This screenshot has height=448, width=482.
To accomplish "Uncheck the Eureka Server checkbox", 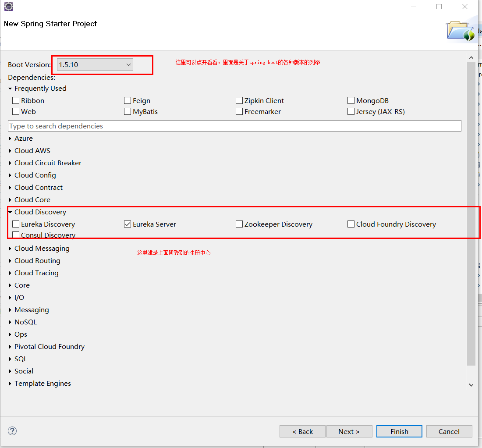I will click(127, 224).
